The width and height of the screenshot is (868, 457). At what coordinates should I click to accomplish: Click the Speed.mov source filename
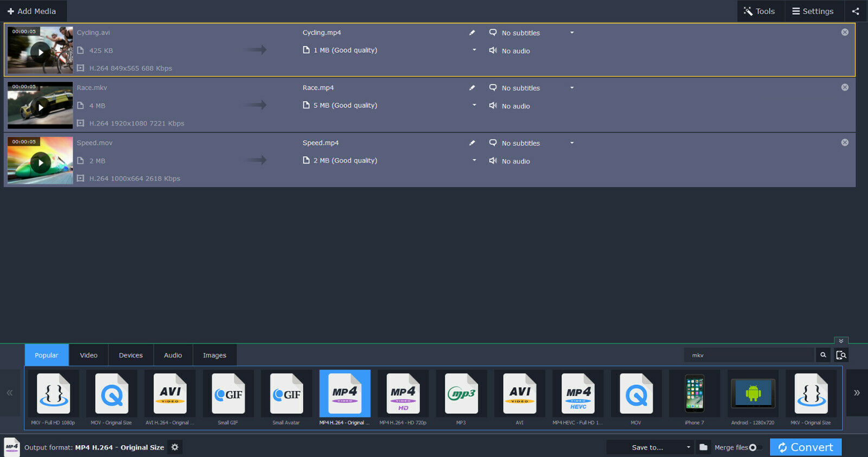pos(94,143)
